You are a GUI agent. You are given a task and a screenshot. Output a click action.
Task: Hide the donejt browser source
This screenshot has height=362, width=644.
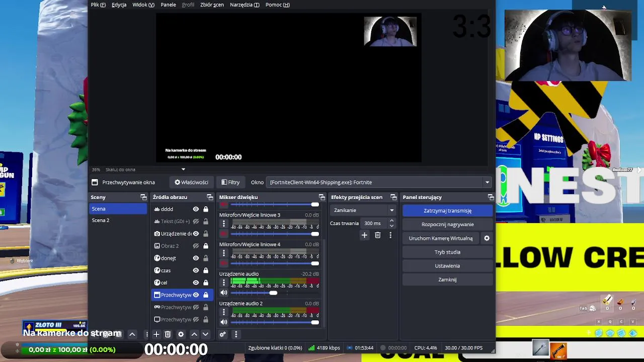tap(196, 258)
